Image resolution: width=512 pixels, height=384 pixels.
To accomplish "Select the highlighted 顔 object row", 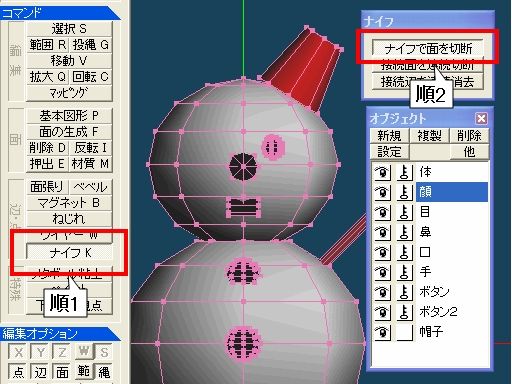I will click(x=452, y=192).
